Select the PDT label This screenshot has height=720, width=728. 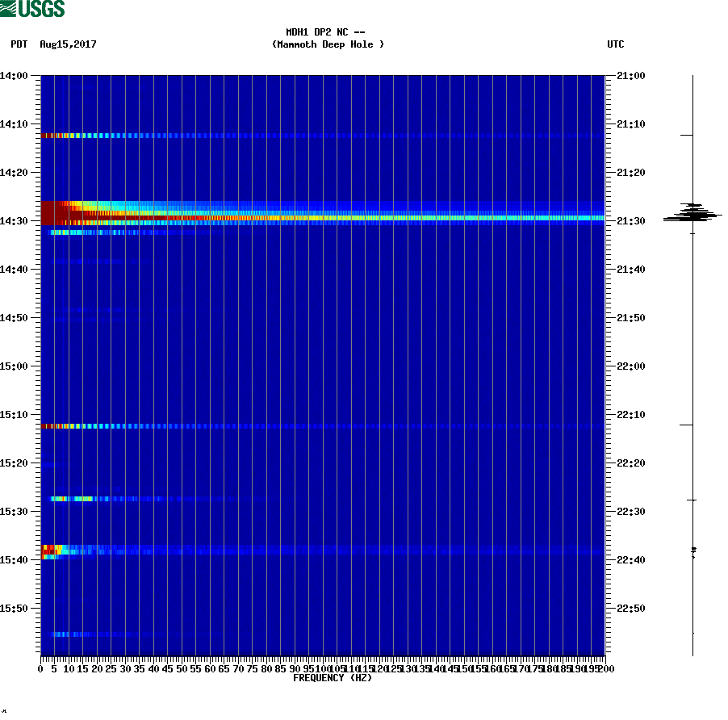(19, 44)
